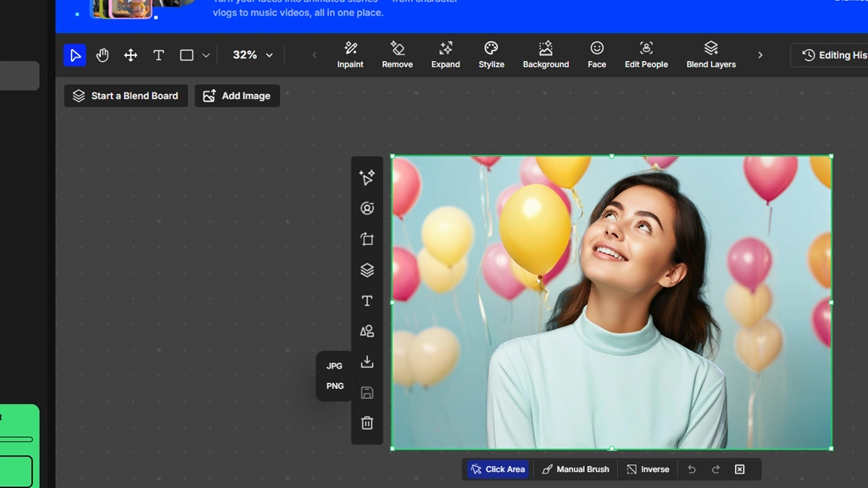Image resolution: width=868 pixels, height=488 pixels.
Task: Delete image using trash icon
Action: [367, 423]
